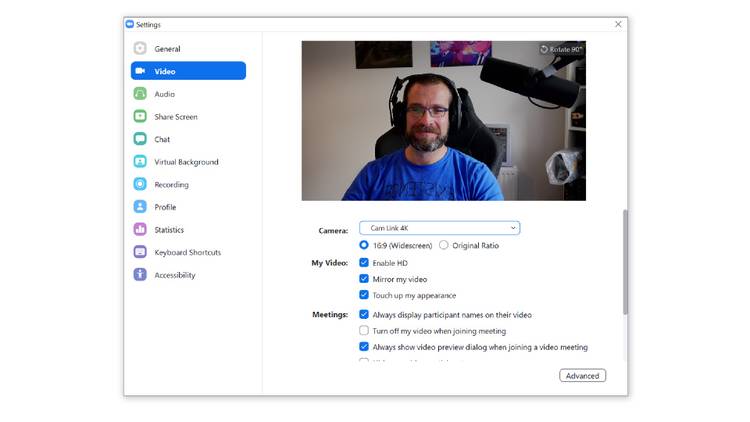Click the Chat bubble icon
The height and width of the screenshot is (422, 750).
[x=140, y=139]
